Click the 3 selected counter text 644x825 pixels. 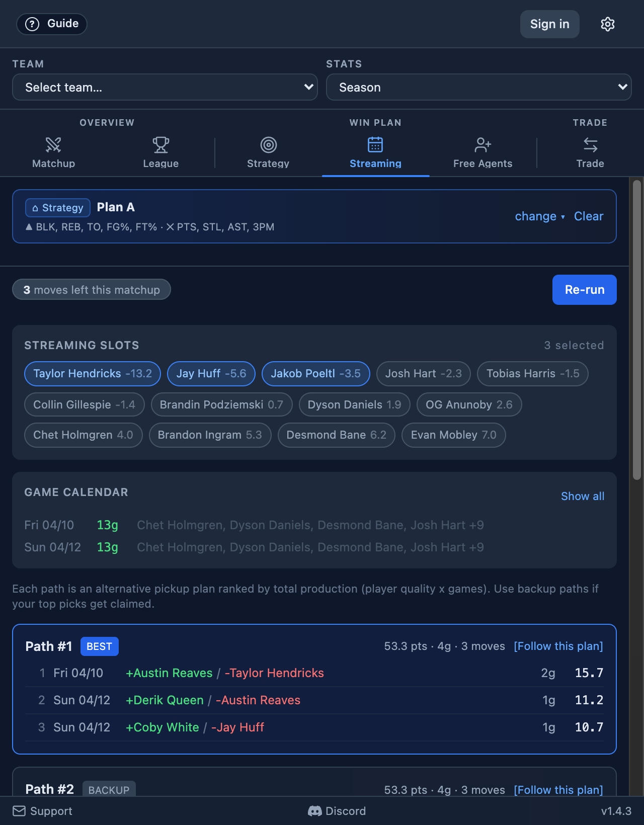574,345
